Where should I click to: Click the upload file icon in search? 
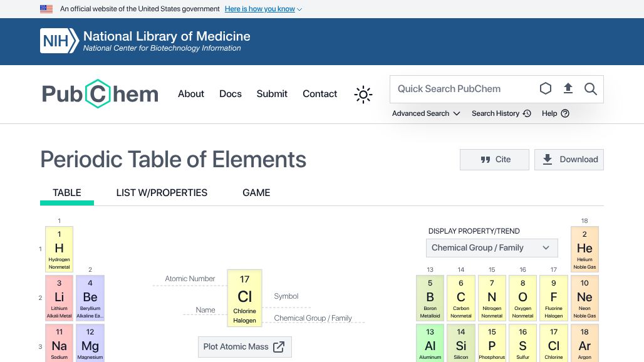[x=568, y=89]
